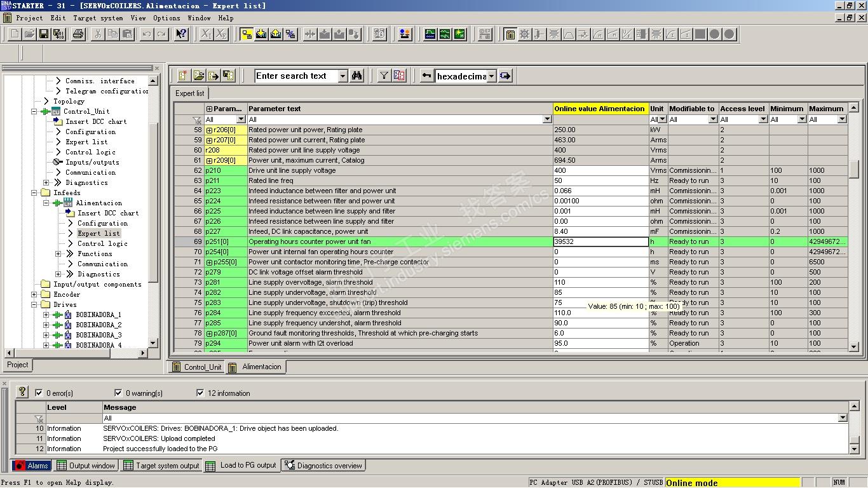
Task: Click the question mark icon in output panel
Action: click(22, 392)
